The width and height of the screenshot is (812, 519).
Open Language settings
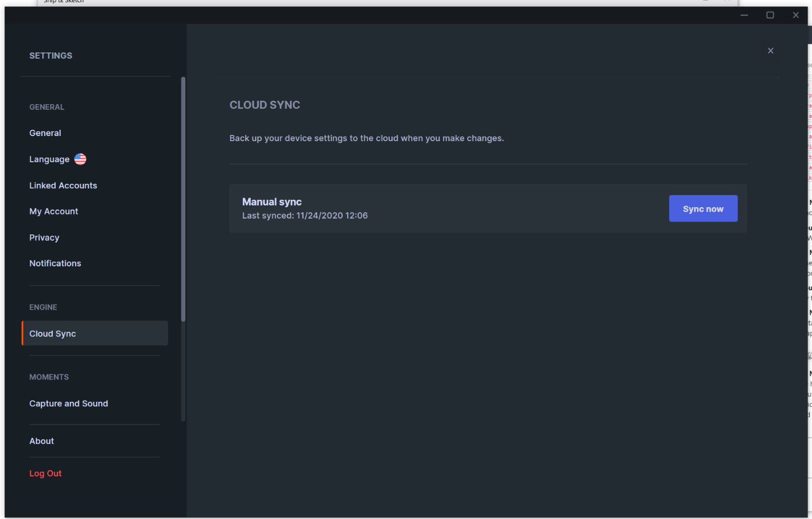coord(49,159)
